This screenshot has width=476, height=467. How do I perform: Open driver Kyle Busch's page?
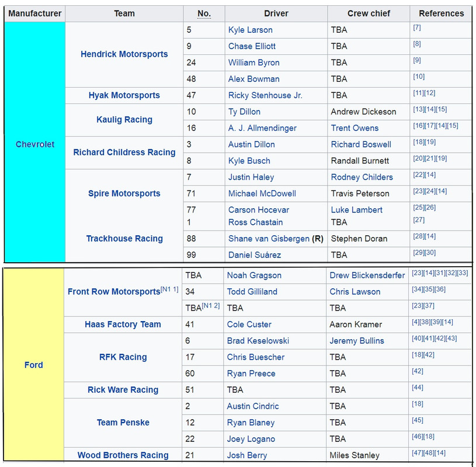tap(249, 161)
